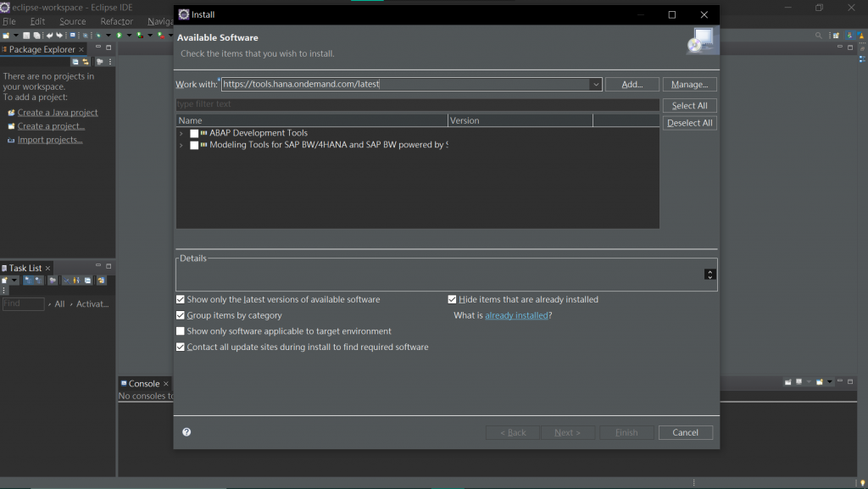Click the green Run button icon
868x489 pixels.
click(x=119, y=36)
